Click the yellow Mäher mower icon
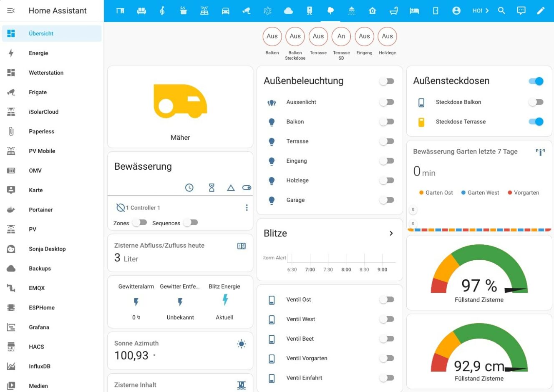This screenshot has height=392, width=554. click(180, 101)
